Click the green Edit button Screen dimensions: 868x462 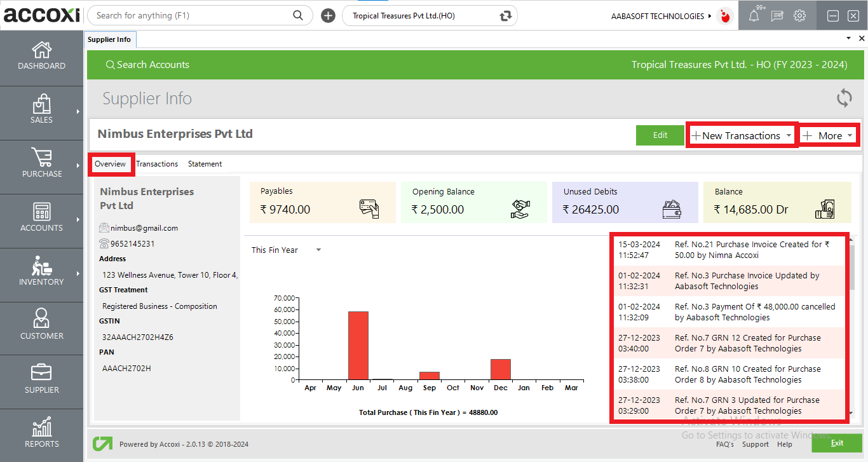(660, 135)
